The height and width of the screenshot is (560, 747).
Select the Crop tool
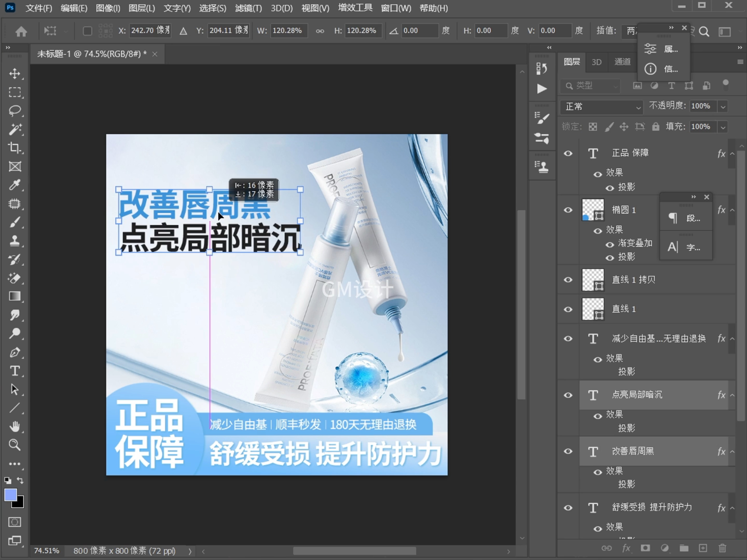click(x=15, y=148)
